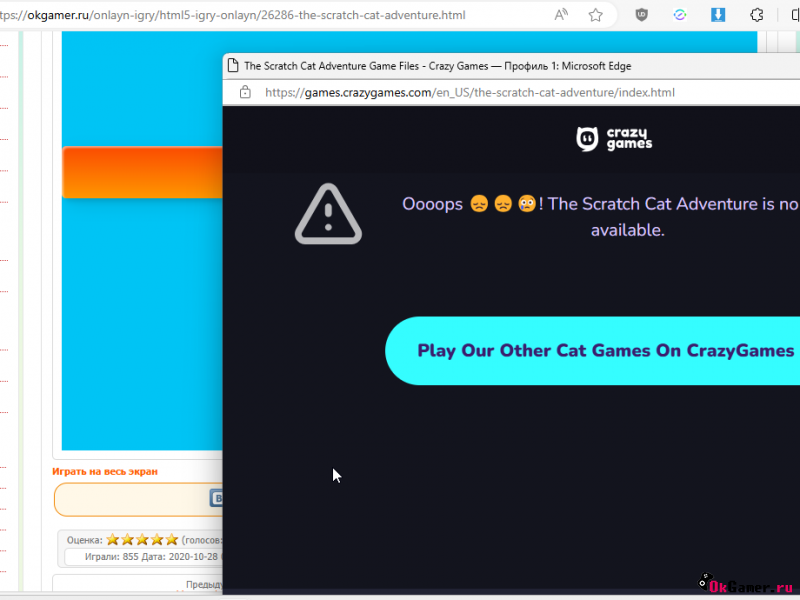
Task: Click the crazygames.com URL in popup window
Action: [470, 92]
